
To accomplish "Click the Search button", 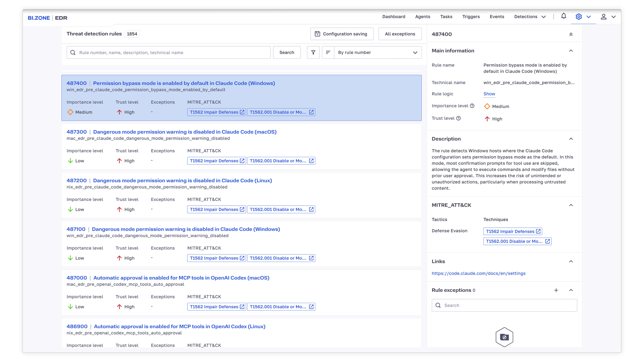I will [286, 52].
